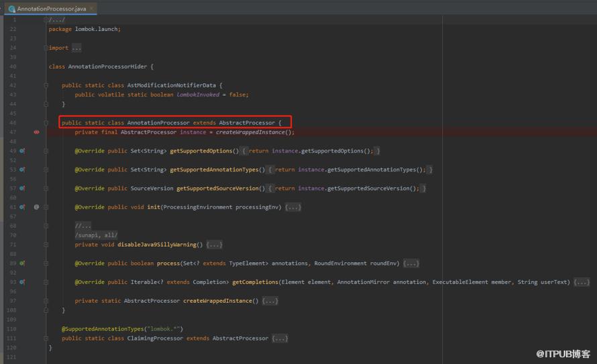Click line number 40 in the gutter

pyautogui.click(x=13, y=67)
